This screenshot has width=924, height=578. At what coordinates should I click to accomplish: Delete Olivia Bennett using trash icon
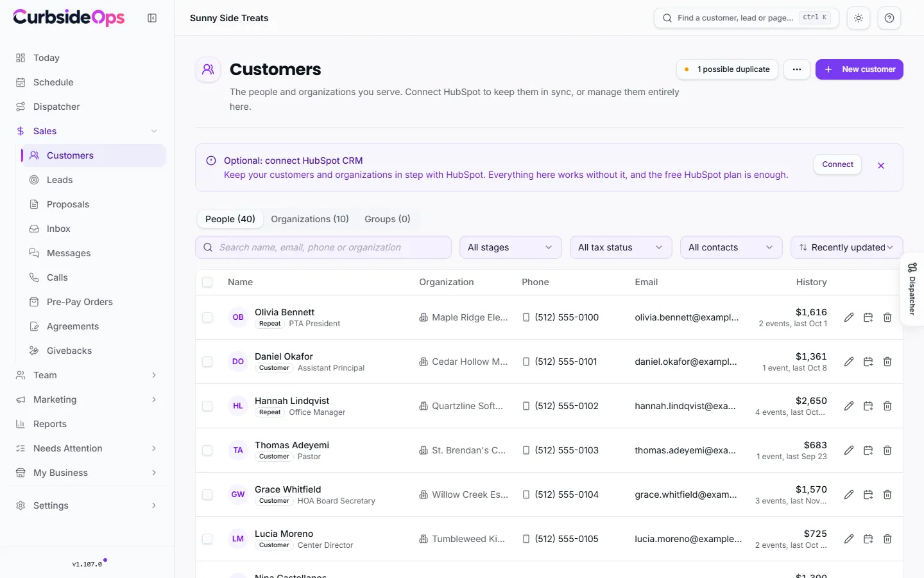pos(887,317)
